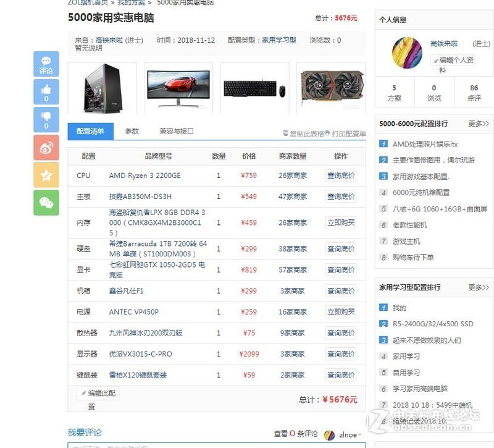Click the thumbs-down dislike icon
This screenshot has width=494, height=448.
pyautogui.click(x=46, y=119)
